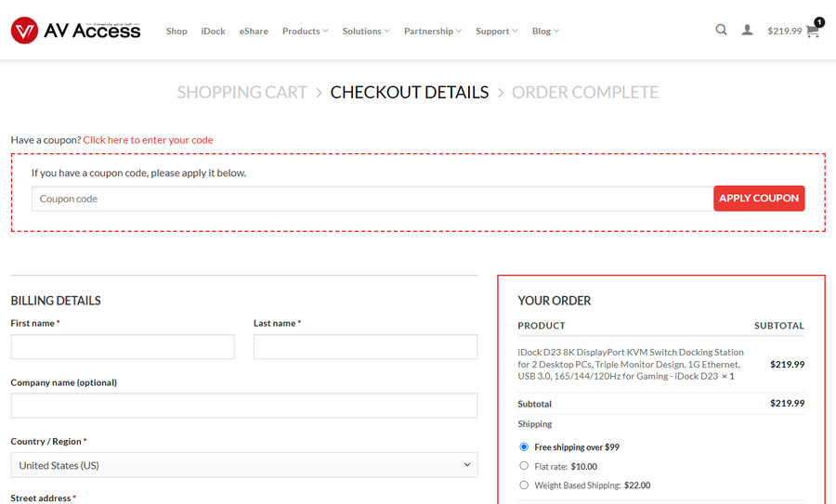Click the First name input field
Screen dimensions: 836x504
123,347
